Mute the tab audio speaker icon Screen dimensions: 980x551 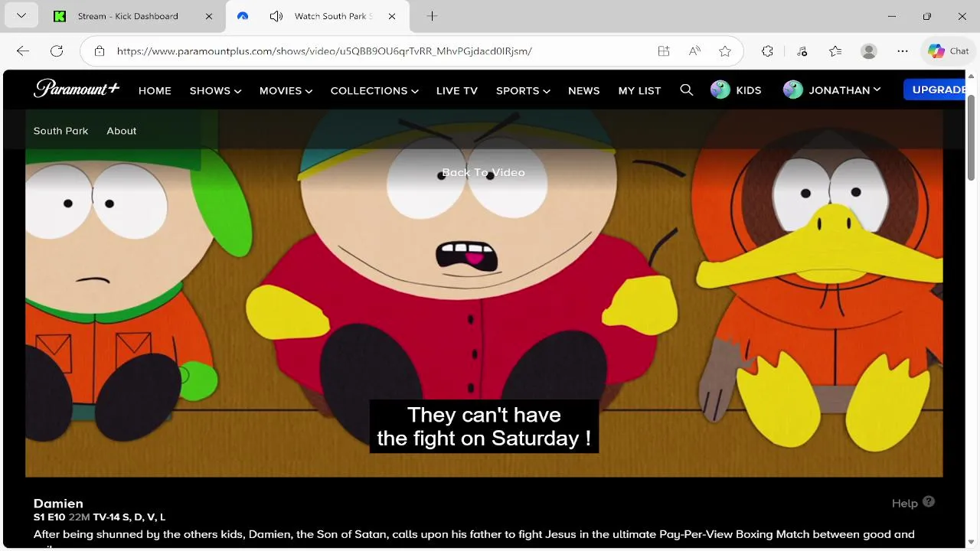[x=276, y=16]
